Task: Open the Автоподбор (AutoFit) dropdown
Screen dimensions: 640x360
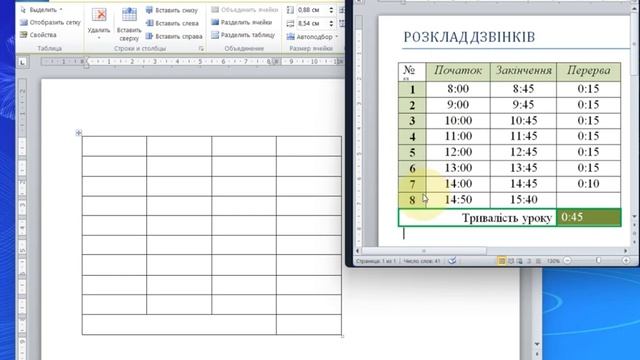Action: [x=313, y=37]
